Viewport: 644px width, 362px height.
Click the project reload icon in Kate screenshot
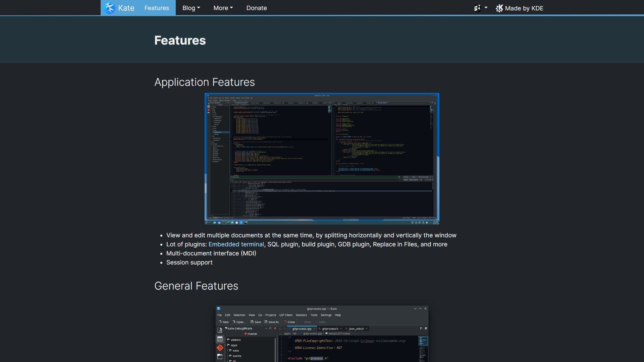[270, 328]
